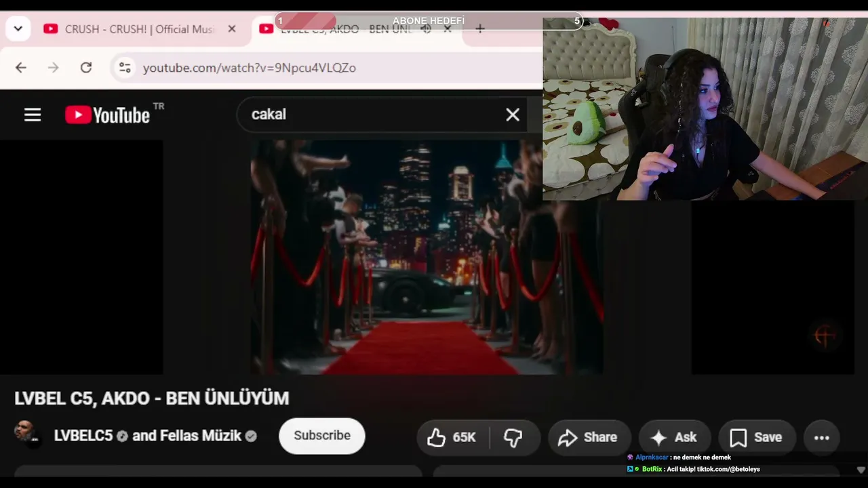Mute the LVBEL C5 tab audio
This screenshot has width=868, height=488.
point(426,29)
